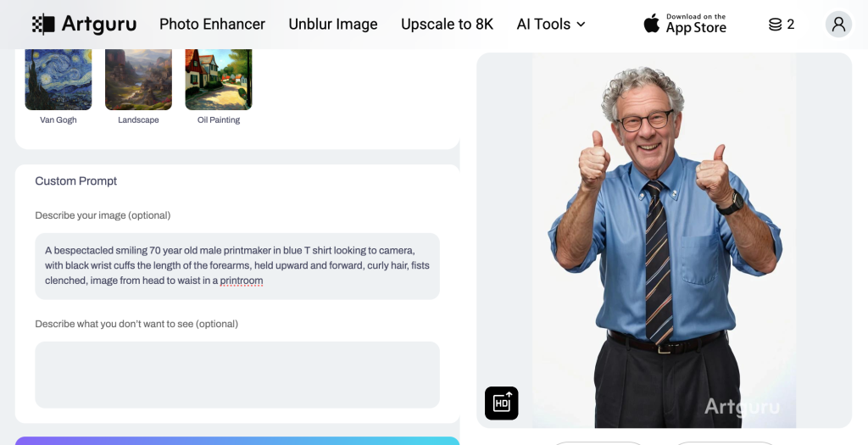Click the Oil Painting label text
The image size is (868, 445).
click(x=219, y=120)
